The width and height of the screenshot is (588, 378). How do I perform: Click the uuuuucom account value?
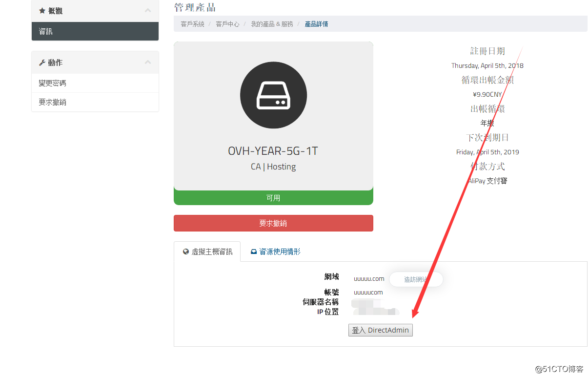point(368,293)
